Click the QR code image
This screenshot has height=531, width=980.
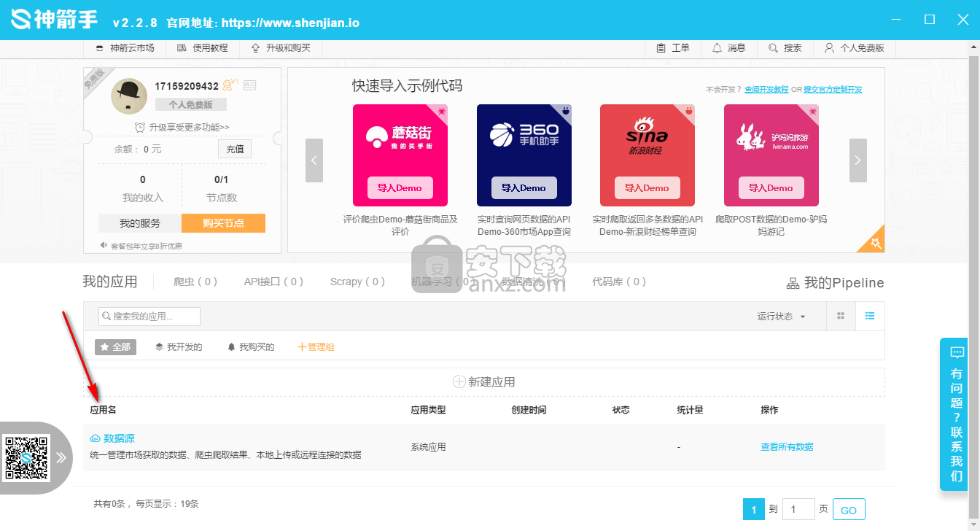(x=26, y=458)
